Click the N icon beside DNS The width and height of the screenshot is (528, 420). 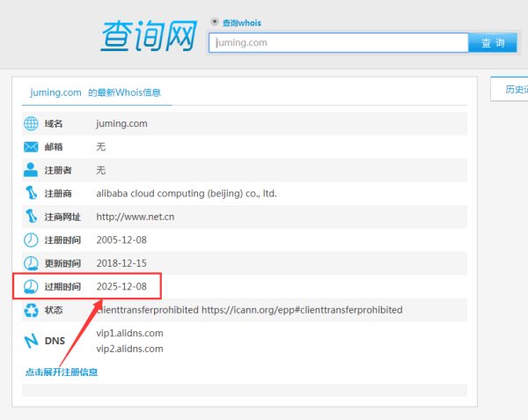(32, 341)
